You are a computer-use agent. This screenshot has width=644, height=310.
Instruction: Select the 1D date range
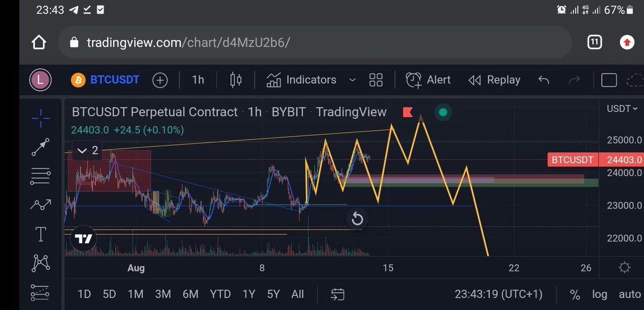(84, 294)
